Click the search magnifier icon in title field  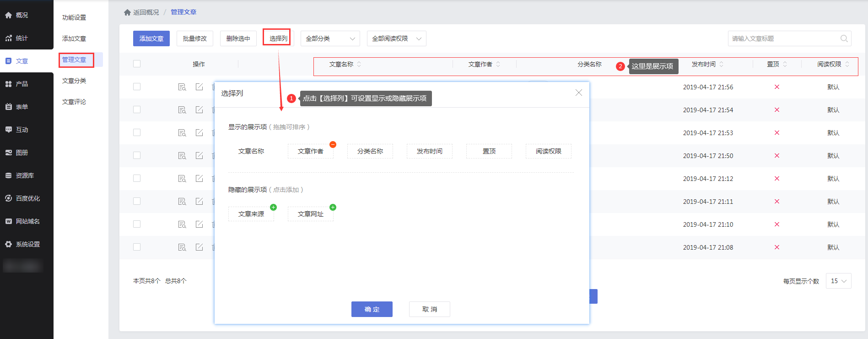pyautogui.click(x=844, y=38)
